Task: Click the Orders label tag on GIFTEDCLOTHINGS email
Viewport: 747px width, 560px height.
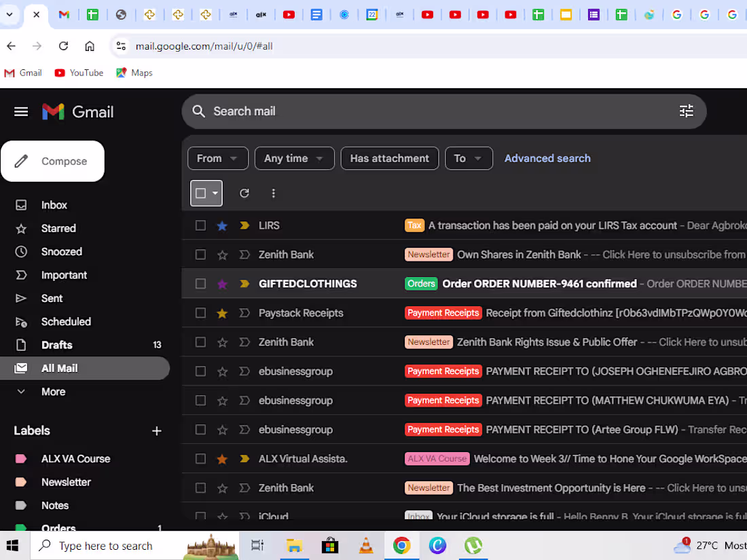Action: tap(421, 284)
